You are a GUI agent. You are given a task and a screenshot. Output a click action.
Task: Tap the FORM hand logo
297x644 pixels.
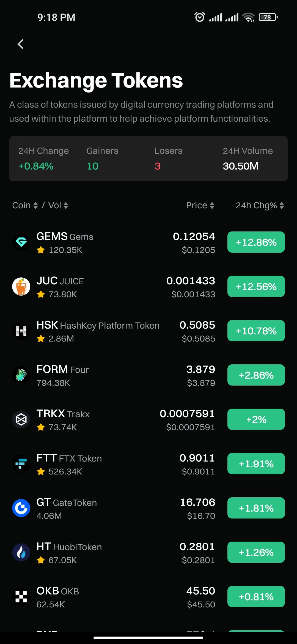(x=21, y=375)
